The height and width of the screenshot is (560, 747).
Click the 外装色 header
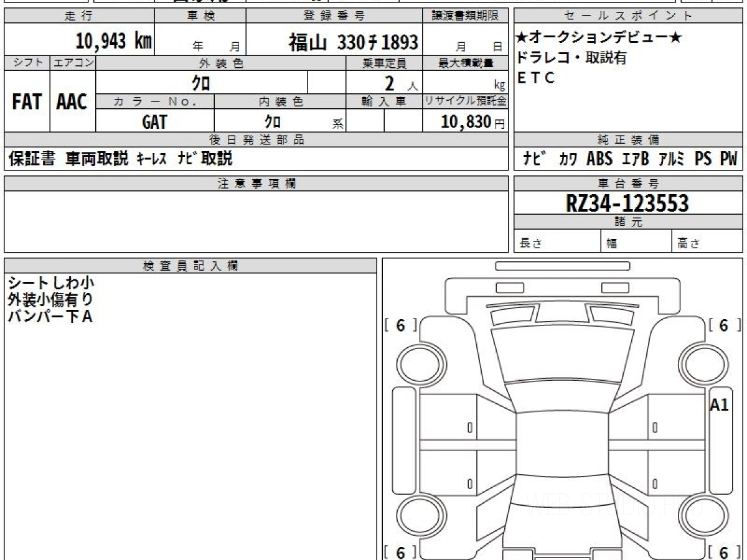click(x=221, y=63)
